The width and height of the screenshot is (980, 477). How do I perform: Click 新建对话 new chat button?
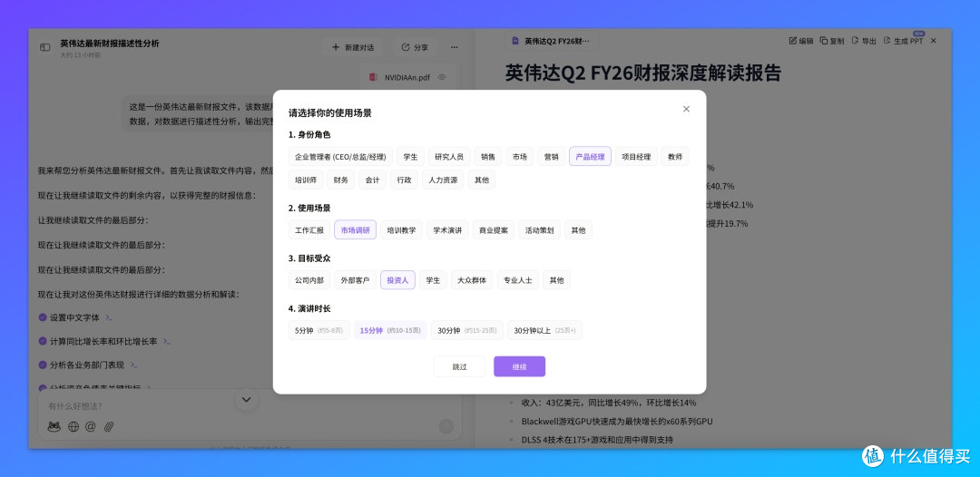point(352,47)
